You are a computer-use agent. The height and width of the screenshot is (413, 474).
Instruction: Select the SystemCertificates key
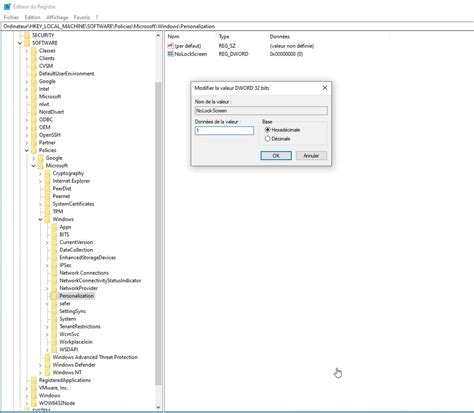[73, 204]
